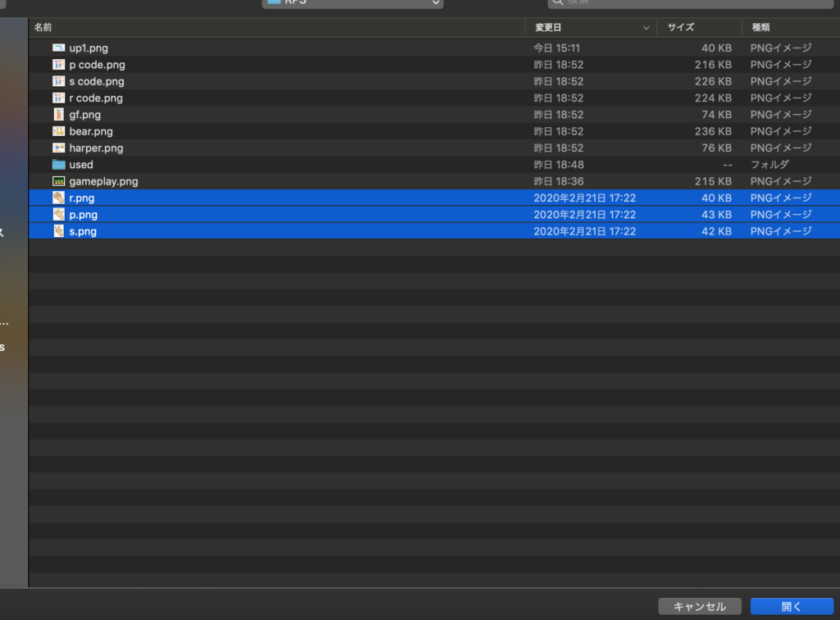The image size is (840, 620).
Task: Select the p.png file row name
Action: click(x=83, y=215)
